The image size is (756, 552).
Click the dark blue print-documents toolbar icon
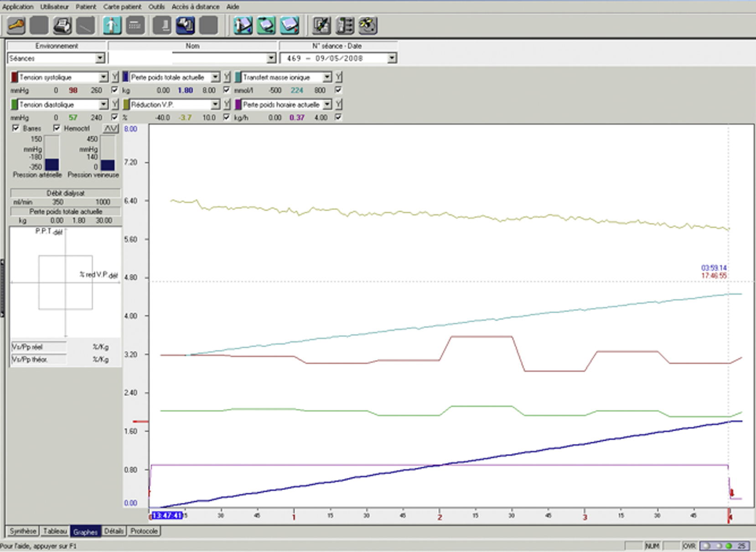point(185,26)
